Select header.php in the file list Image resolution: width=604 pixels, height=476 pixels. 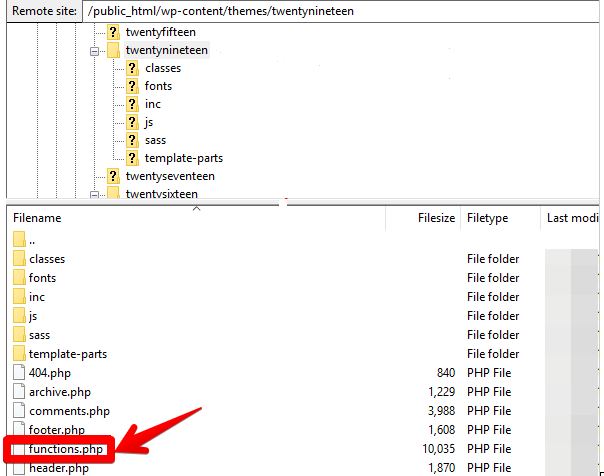point(59,468)
